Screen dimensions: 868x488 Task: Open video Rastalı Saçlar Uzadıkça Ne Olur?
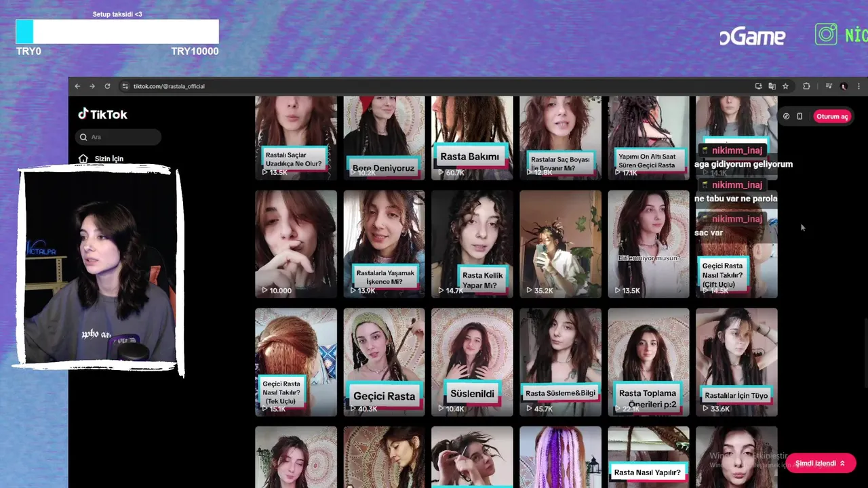(296, 138)
